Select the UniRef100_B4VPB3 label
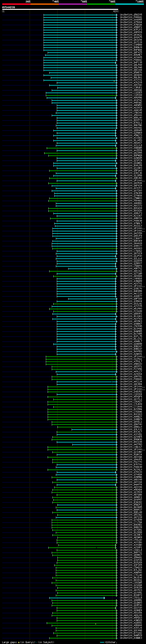The width and height of the screenshot is (146, 644). (131, 351)
